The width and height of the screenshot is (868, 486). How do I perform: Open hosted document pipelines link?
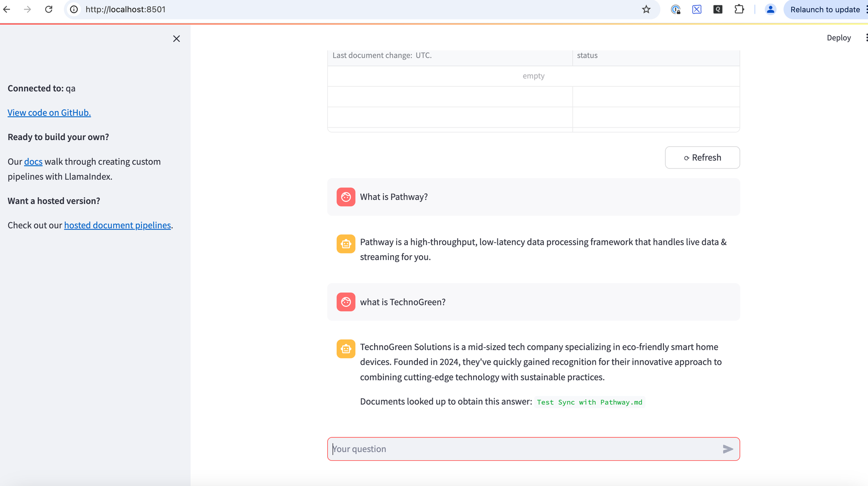[117, 225]
